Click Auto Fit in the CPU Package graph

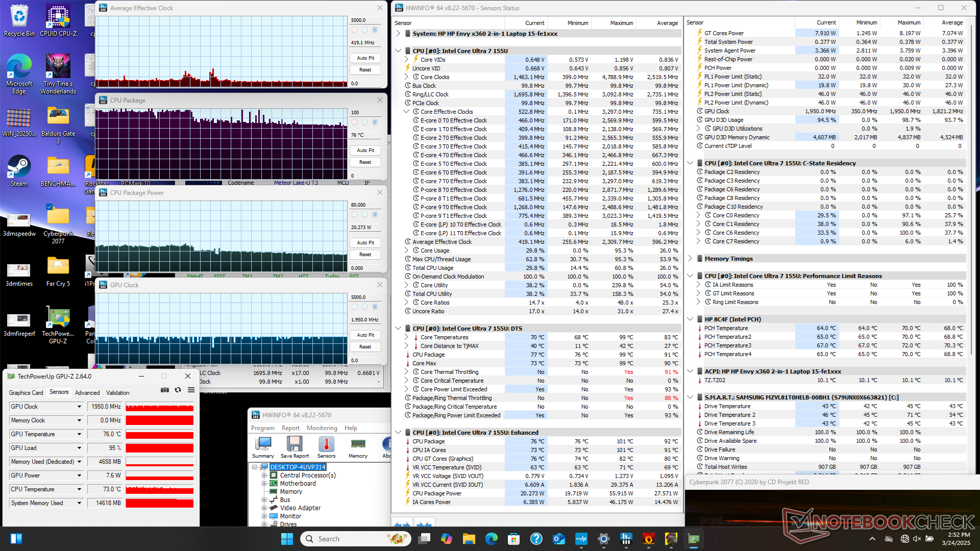pyautogui.click(x=365, y=151)
